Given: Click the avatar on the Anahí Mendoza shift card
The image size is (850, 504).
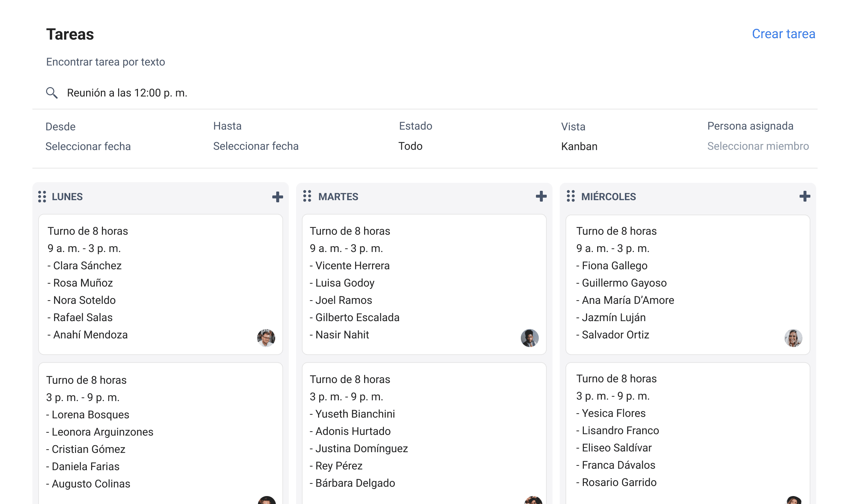Looking at the screenshot, I should click(265, 338).
